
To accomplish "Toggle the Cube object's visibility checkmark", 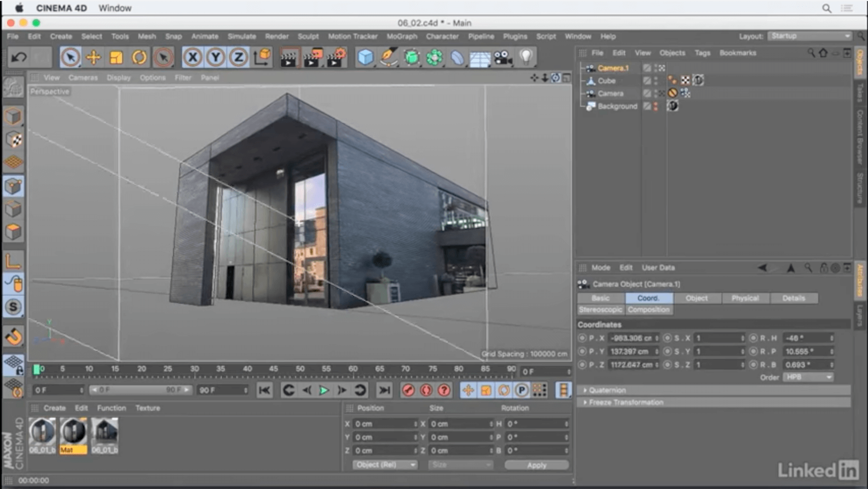I will [x=647, y=81].
